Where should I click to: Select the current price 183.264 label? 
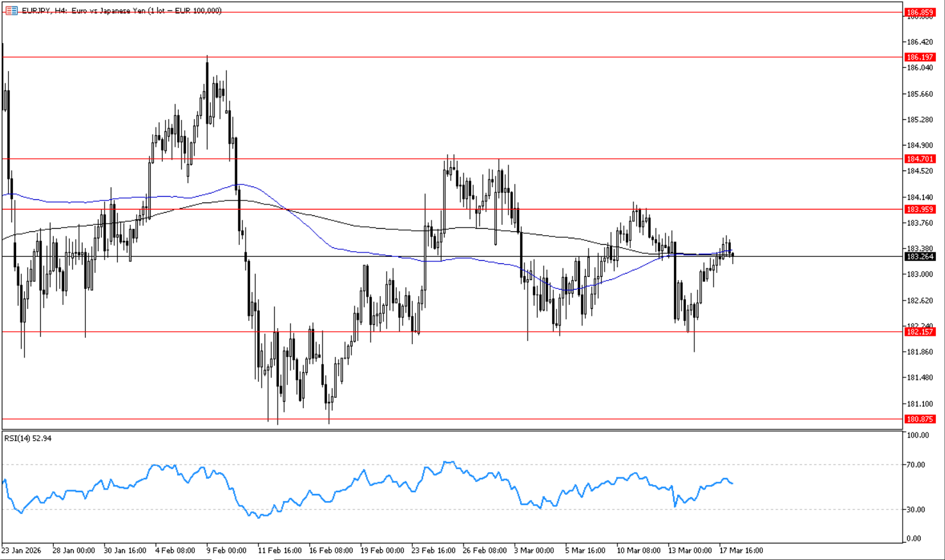click(919, 257)
